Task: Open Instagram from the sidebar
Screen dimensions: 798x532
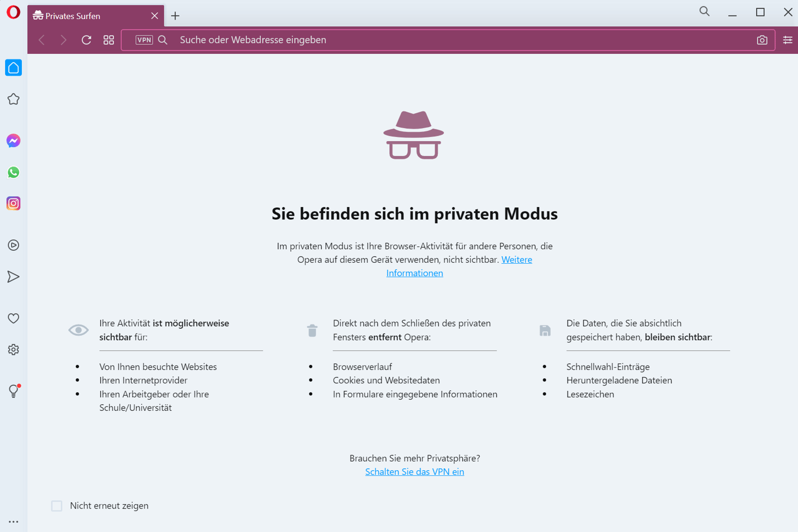Action: tap(13, 203)
